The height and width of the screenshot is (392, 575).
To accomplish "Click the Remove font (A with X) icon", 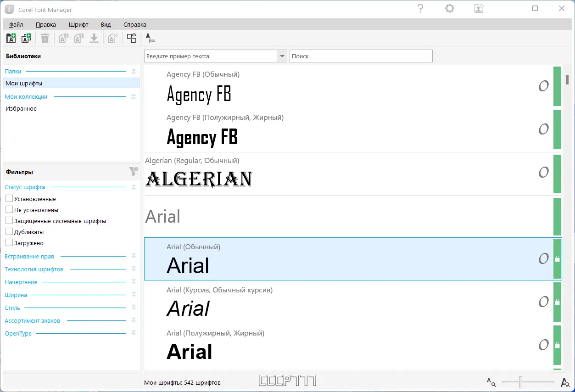I will coord(112,38).
